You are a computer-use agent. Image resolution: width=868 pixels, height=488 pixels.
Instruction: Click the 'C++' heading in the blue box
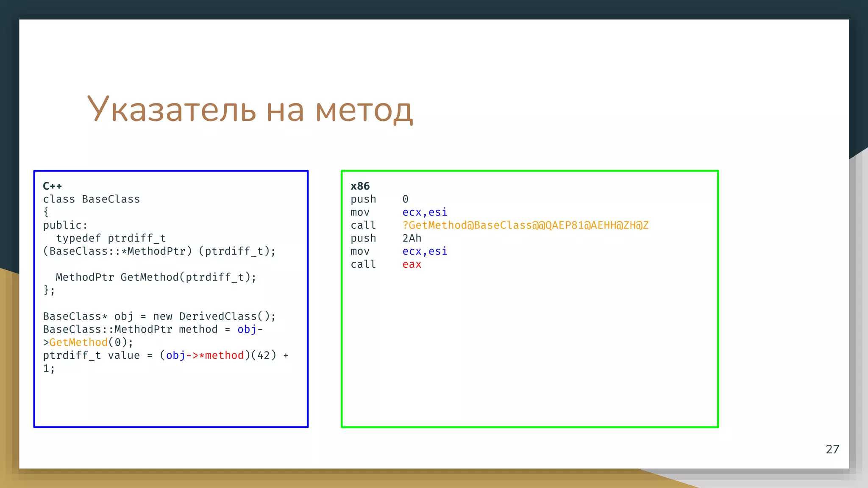click(53, 186)
